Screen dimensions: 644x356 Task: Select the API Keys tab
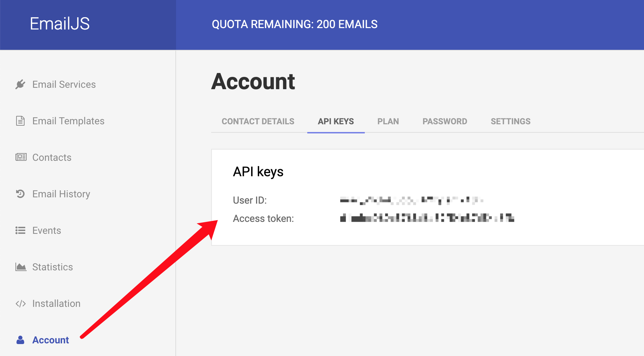point(336,121)
